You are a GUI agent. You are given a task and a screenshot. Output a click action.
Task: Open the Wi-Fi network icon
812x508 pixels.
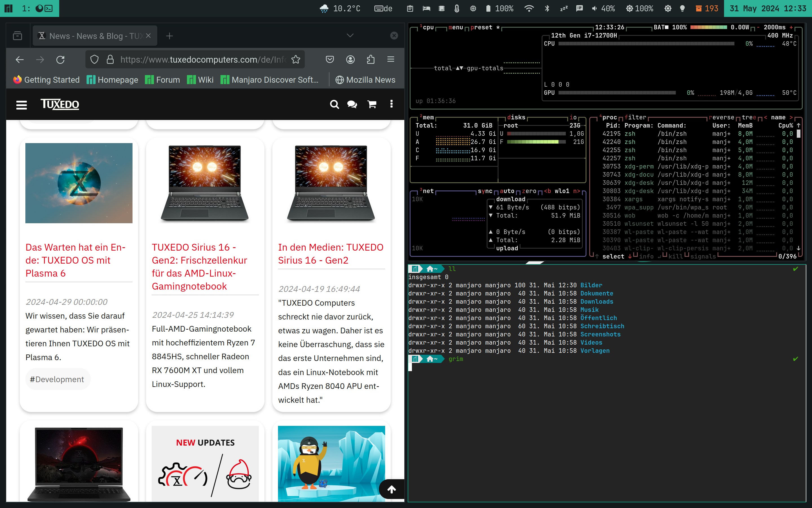529,8
